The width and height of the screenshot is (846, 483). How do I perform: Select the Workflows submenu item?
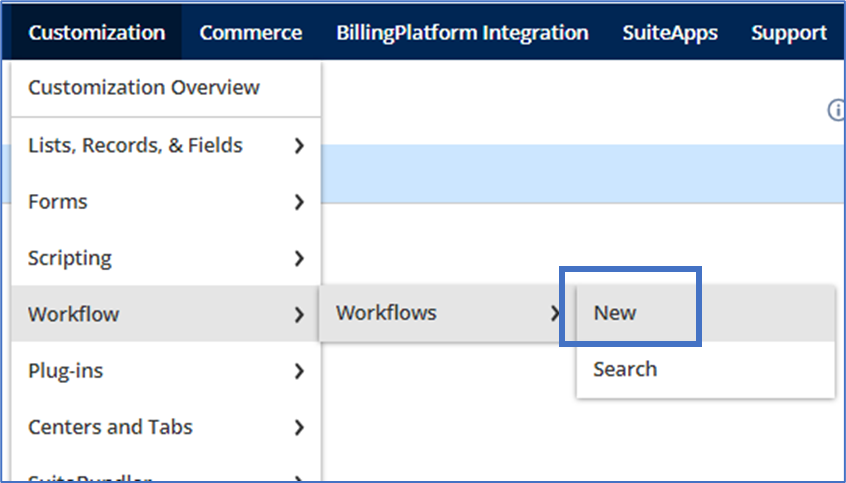448,313
